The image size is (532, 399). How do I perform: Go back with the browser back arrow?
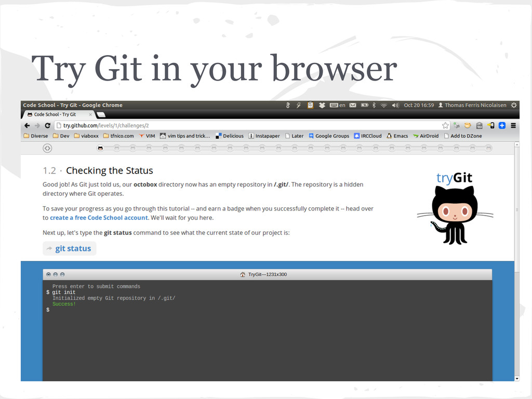[27, 126]
